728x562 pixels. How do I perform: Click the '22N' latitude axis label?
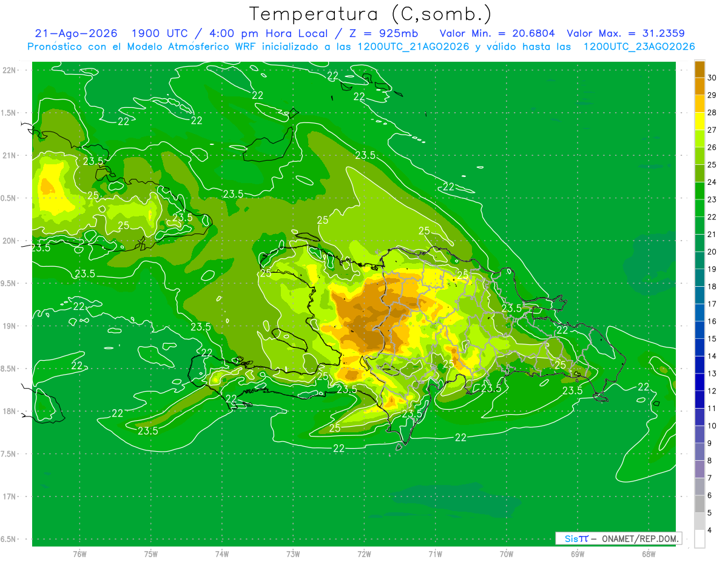[10, 70]
